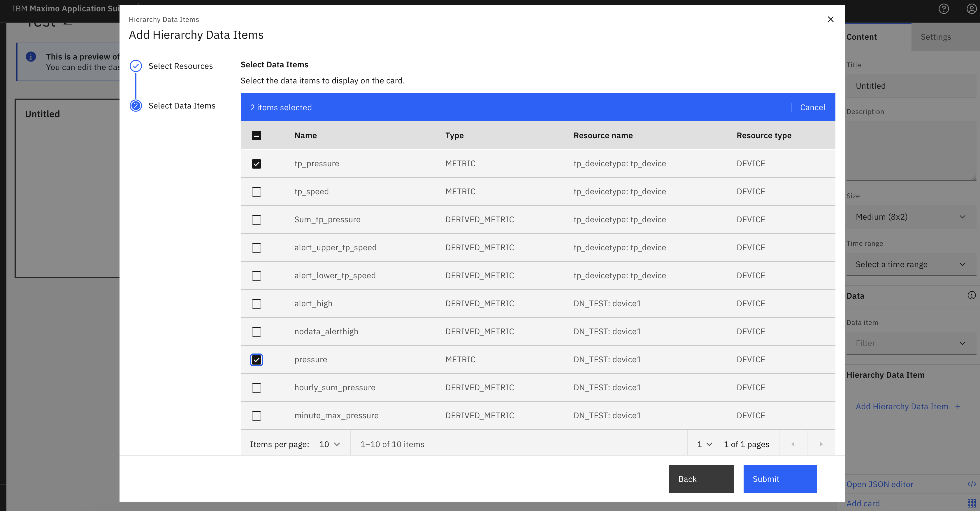Go to previous page arrow in pagination
This screenshot has height=511, width=980.
(x=793, y=444)
